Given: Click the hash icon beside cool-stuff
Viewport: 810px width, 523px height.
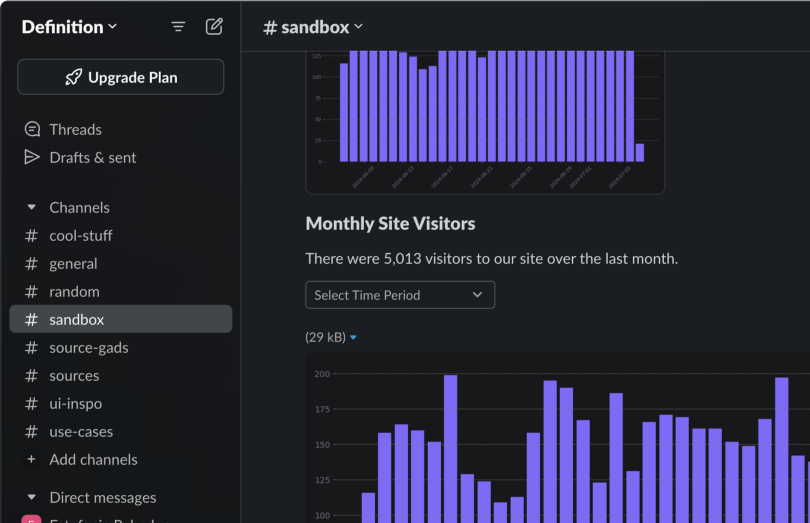Looking at the screenshot, I should [32, 236].
